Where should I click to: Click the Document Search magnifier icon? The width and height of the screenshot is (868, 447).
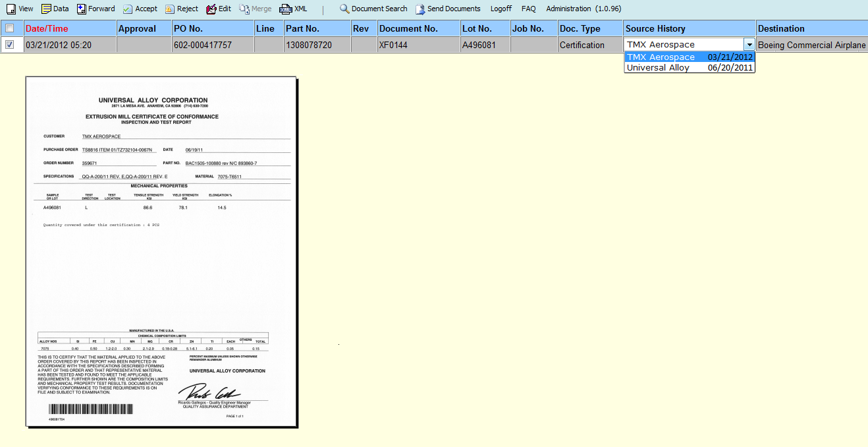344,9
